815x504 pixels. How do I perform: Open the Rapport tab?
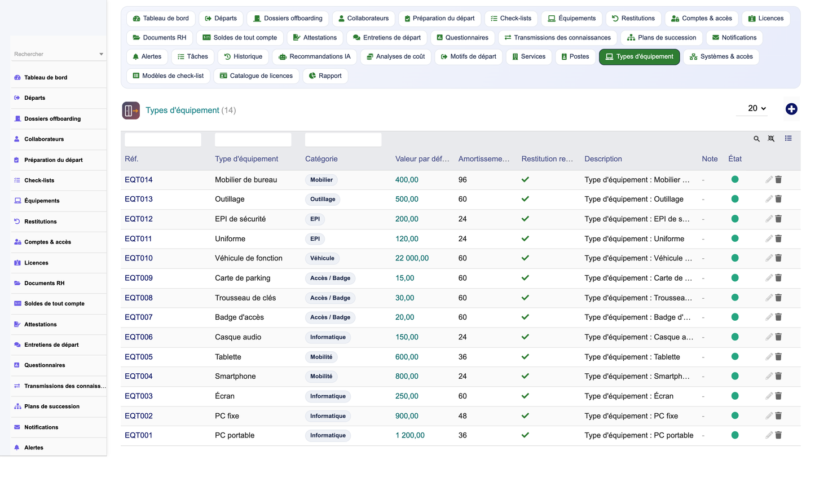tap(325, 76)
